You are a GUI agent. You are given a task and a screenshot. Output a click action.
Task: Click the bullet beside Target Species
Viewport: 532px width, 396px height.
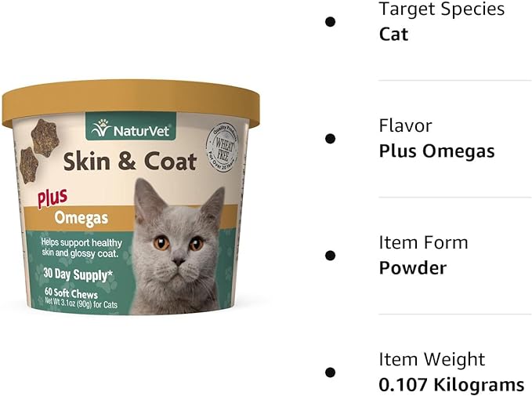pyautogui.click(x=330, y=22)
